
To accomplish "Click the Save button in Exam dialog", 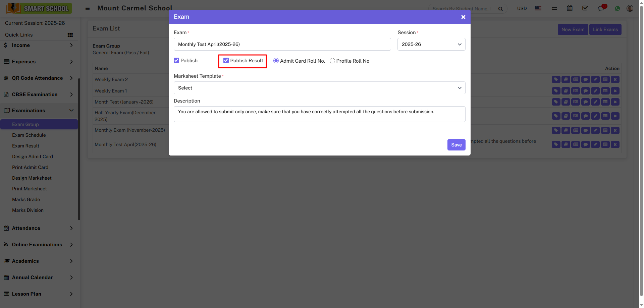I will pyautogui.click(x=456, y=145).
